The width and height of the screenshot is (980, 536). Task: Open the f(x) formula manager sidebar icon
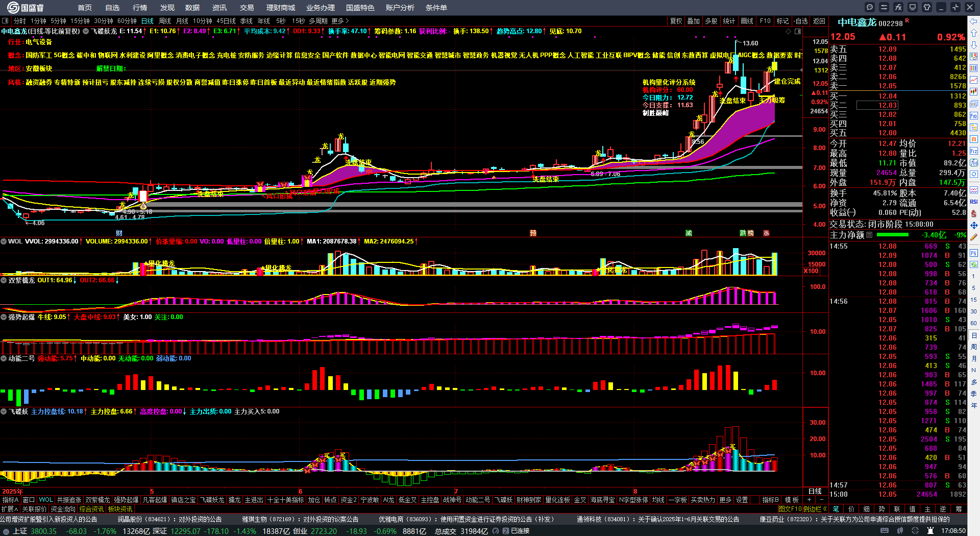[x=974, y=163]
